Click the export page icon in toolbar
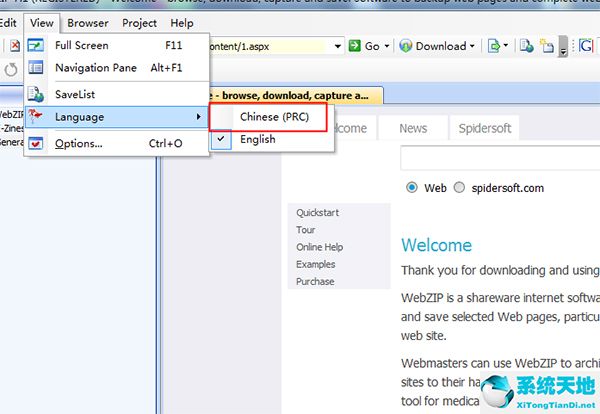This screenshot has height=414, width=600. point(494,46)
